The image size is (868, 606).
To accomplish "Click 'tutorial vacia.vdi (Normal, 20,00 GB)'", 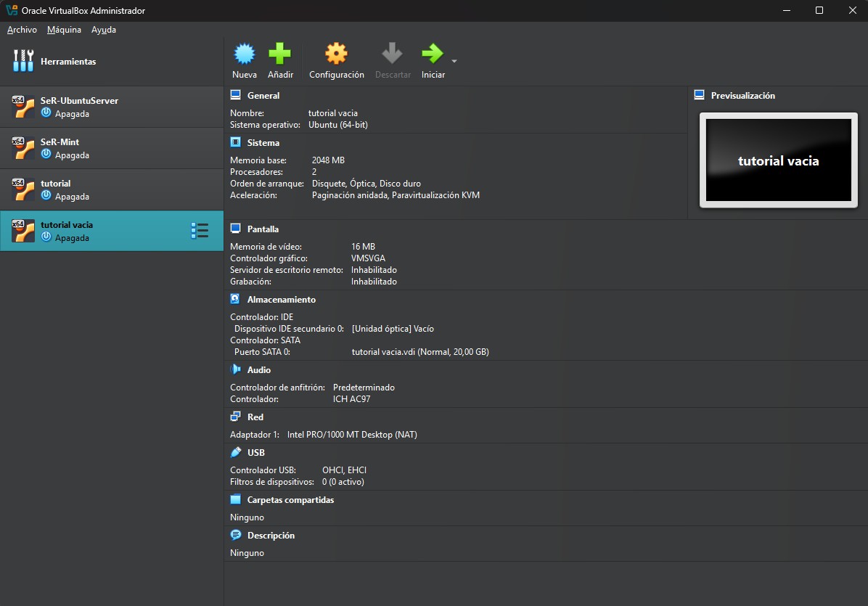I will (420, 352).
